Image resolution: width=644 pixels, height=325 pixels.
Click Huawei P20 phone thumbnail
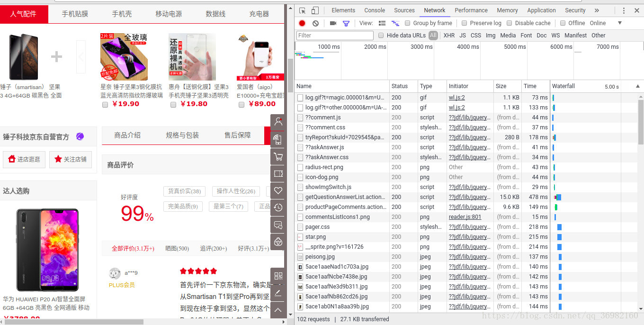pos(47,250)
